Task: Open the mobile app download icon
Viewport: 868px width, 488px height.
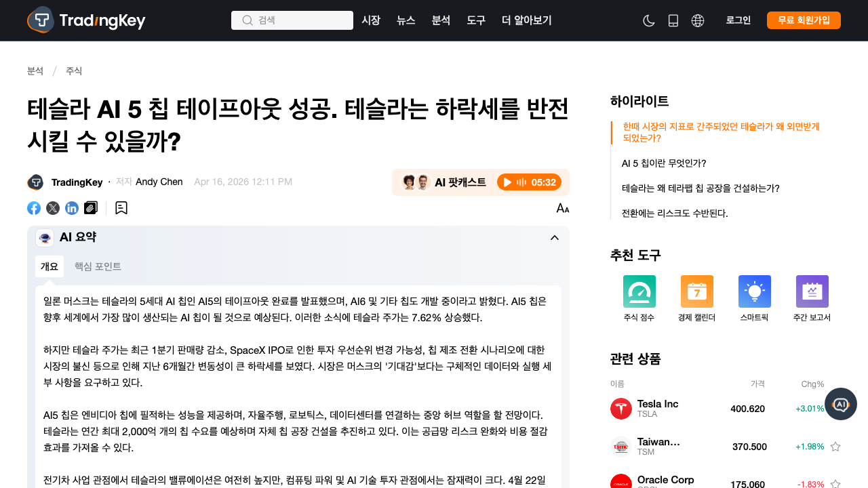Action: [673, 20]
